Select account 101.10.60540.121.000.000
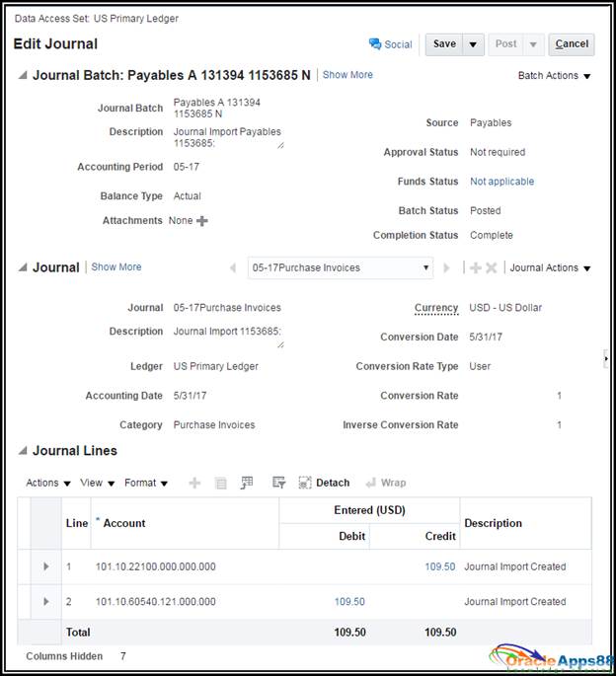The width and height of the screenshot is (616, 676). pos(155,601)
